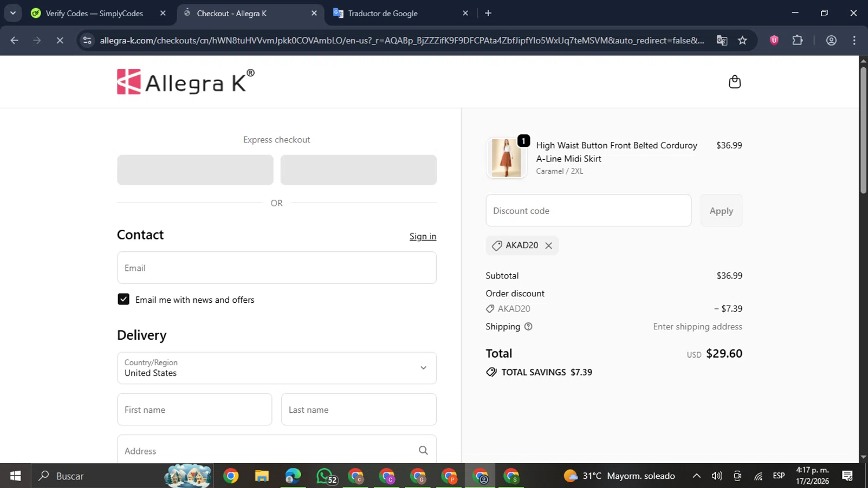Open the shield extension icon in toolbar

tap(774, 40)
